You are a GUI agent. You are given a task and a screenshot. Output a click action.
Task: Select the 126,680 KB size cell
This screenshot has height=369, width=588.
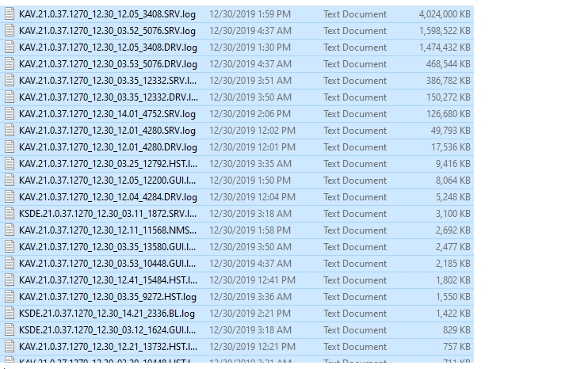pos(448,114)
